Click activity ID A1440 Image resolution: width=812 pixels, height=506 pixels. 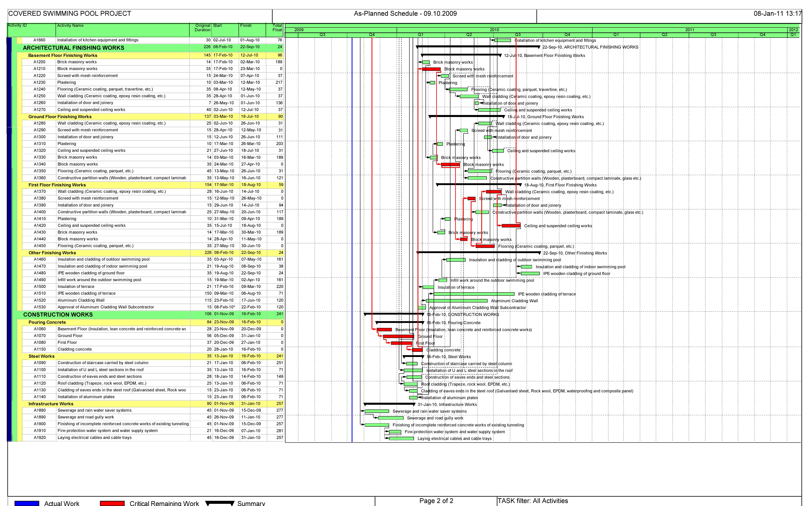[39, 239]
